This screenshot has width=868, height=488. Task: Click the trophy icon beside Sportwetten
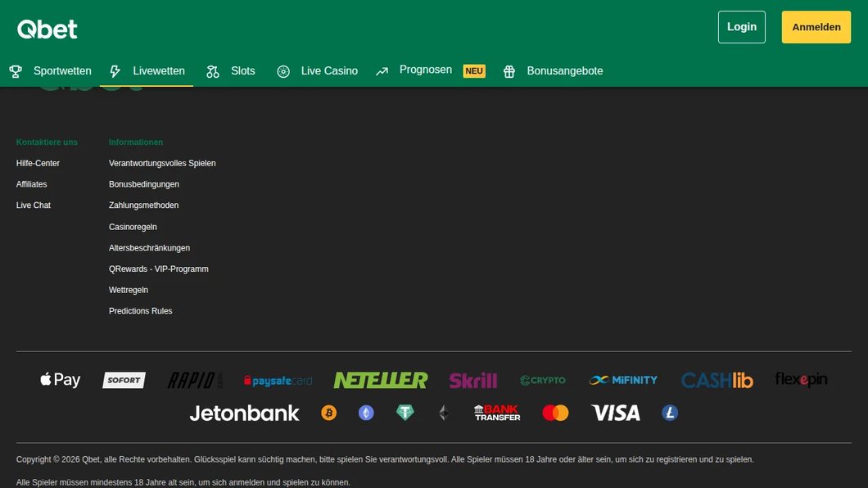[x=16, y=70]
